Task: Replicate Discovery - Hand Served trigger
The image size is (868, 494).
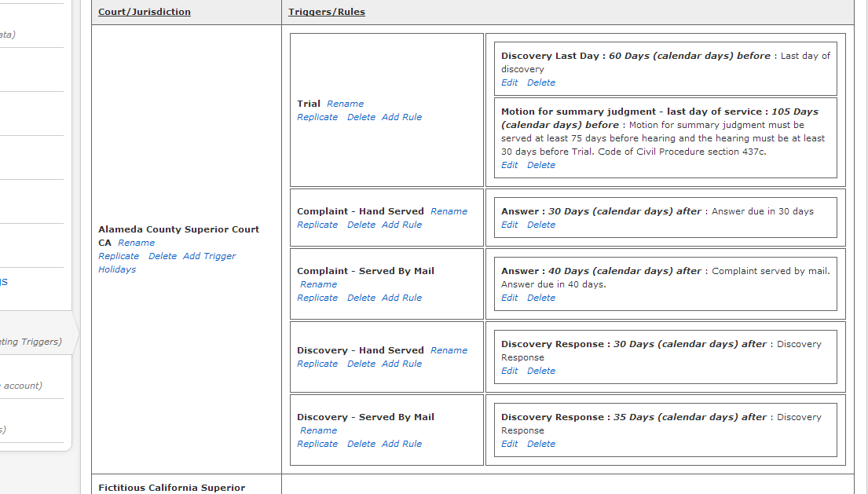Action: [317, 364]
